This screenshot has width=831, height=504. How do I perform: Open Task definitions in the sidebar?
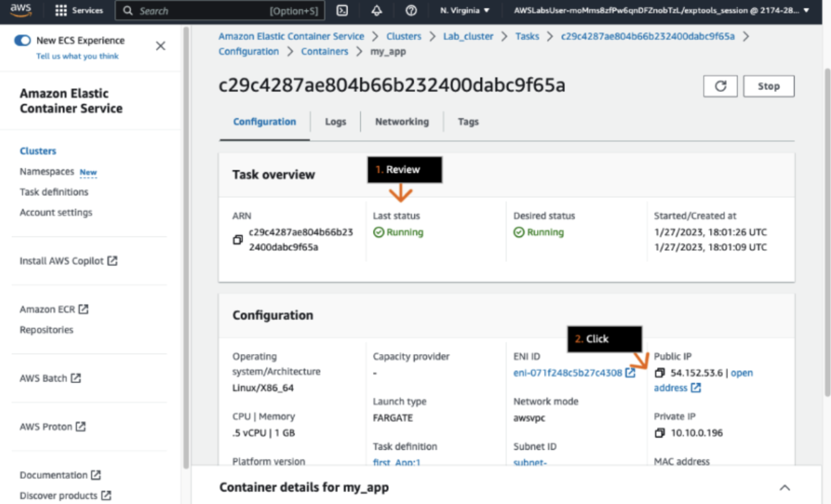click(54, 192)
